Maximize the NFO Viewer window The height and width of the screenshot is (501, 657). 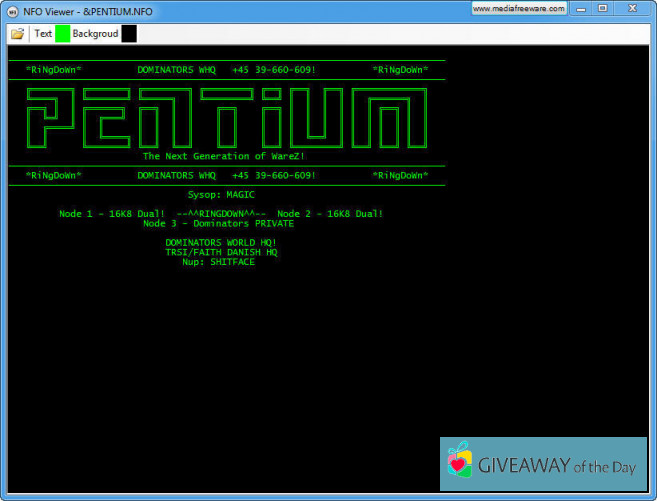[x=603, y=8]
